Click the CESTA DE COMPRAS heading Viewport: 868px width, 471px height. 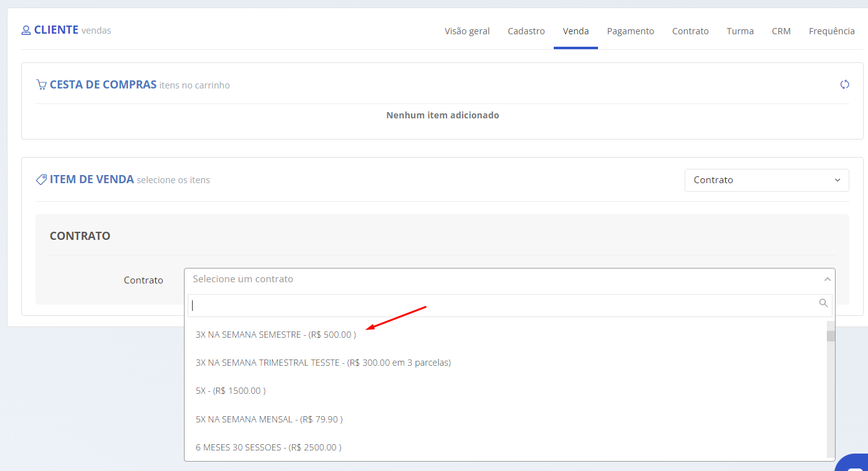point(103,85)
